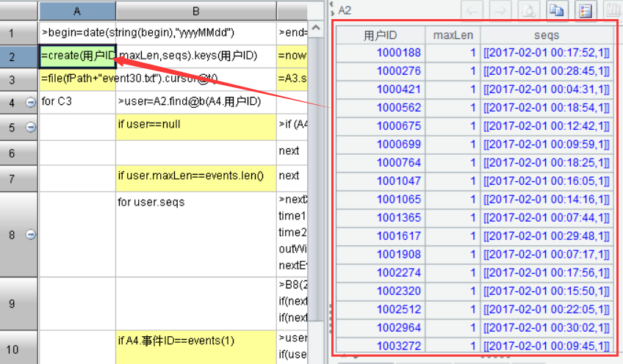Image resolution: width=623 pixels, height=364 pixels.
Task: Select cell A3 with file cursor formula
Action: click(x=77, y=79)
